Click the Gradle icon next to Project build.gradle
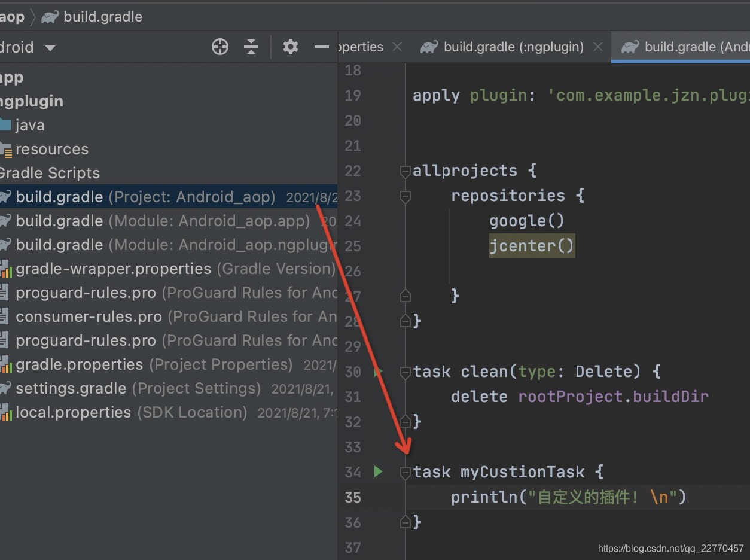 (x=7, y=197)
